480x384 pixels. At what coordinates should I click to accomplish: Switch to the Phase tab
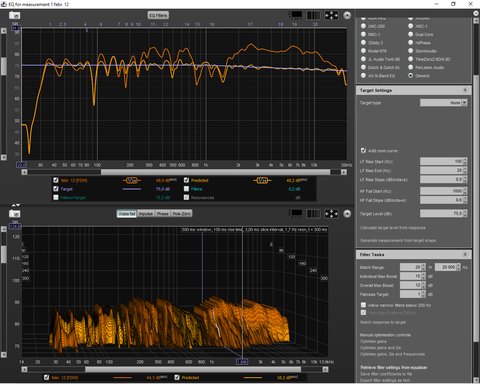163,214
